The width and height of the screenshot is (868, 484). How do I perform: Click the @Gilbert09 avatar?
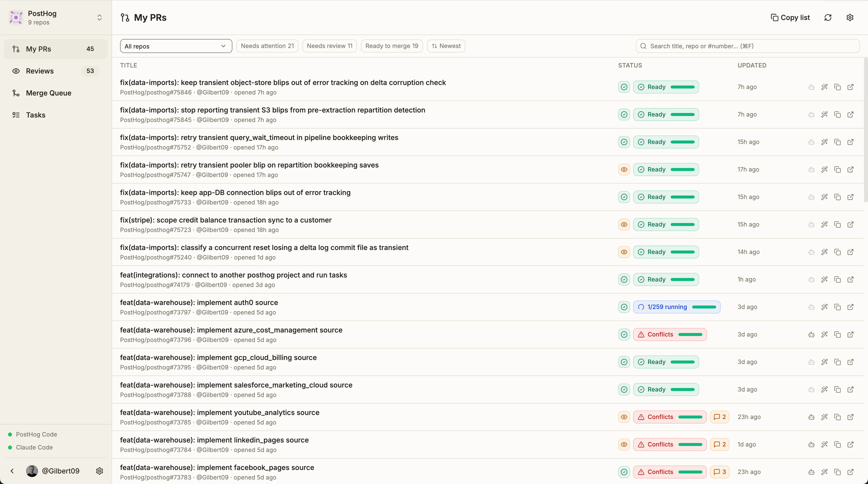(x=32, y=471)
